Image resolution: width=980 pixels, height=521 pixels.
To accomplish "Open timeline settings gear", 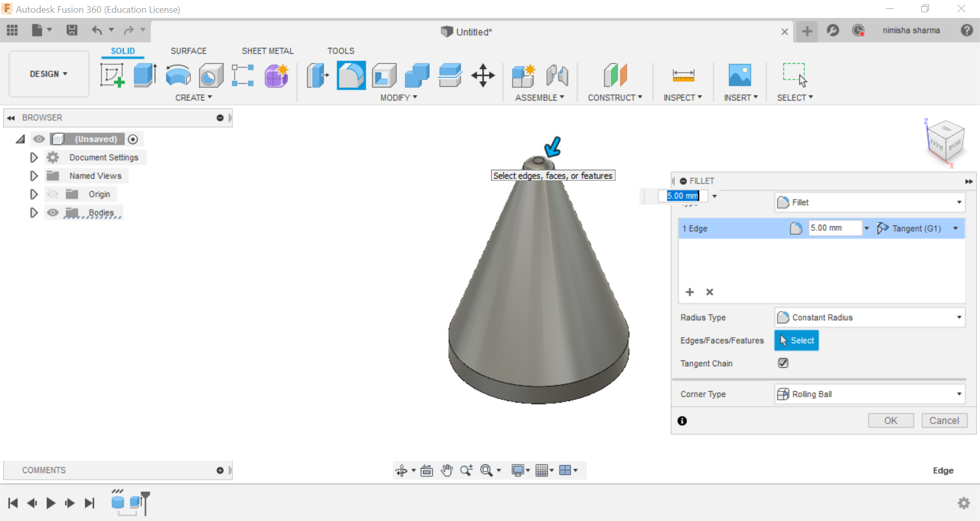I will tap(964, 503).
